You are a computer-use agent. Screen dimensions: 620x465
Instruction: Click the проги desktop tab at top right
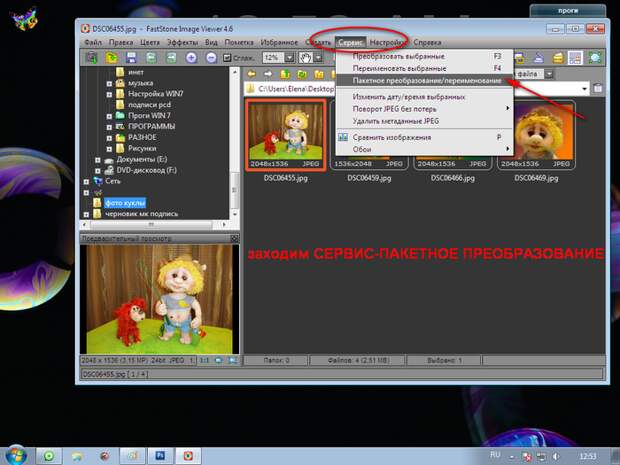pyautogui.click(x=568, y=11)
